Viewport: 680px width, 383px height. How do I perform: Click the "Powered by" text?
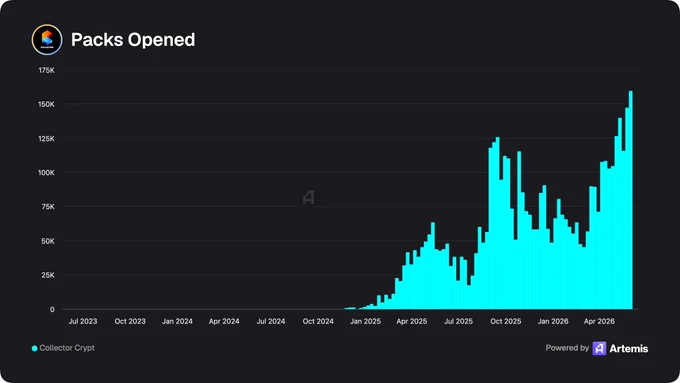(x=567, y=348)
